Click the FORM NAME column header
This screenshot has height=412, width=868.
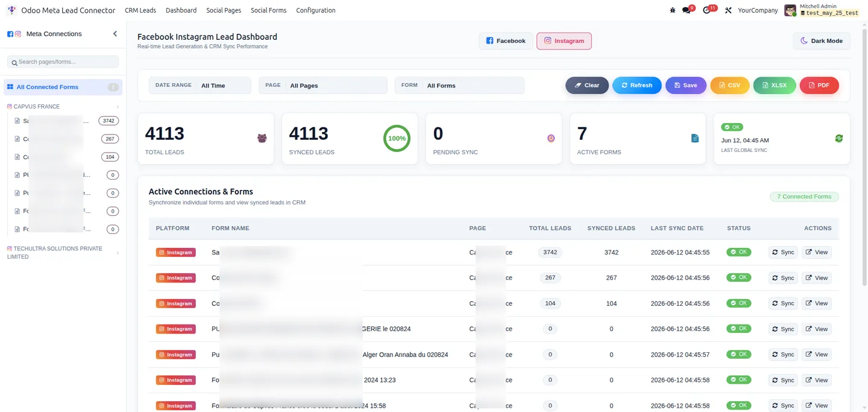(230, 229)
